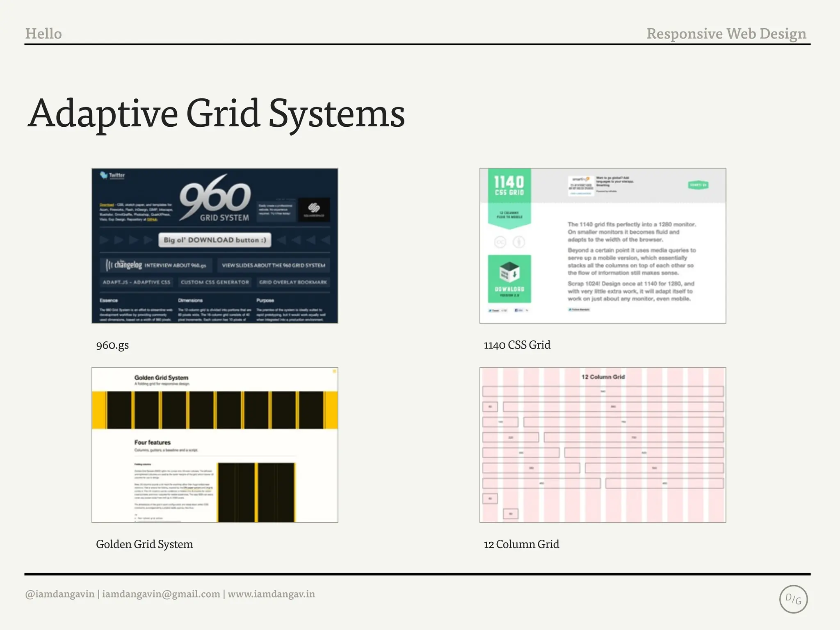Click the Hello header label
The width and height of the screenshot is (840, 630).
coord(43,34)
